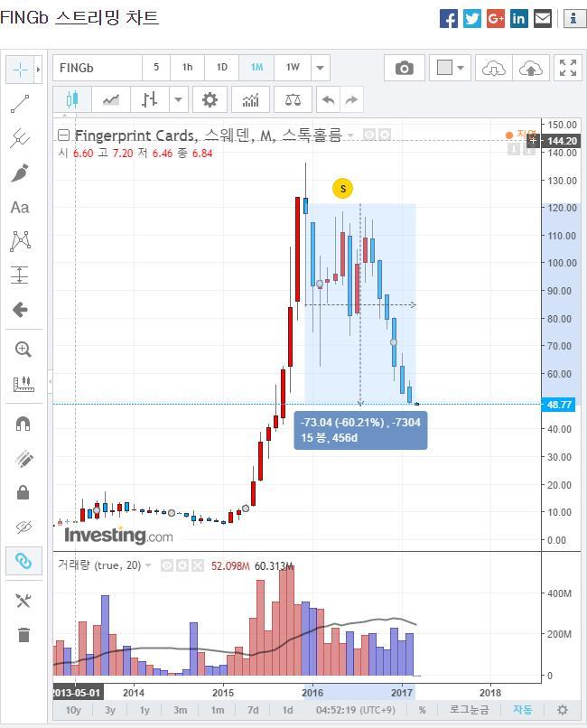Hide all drawing tools

pyautogui.click(x=23, y=527)
